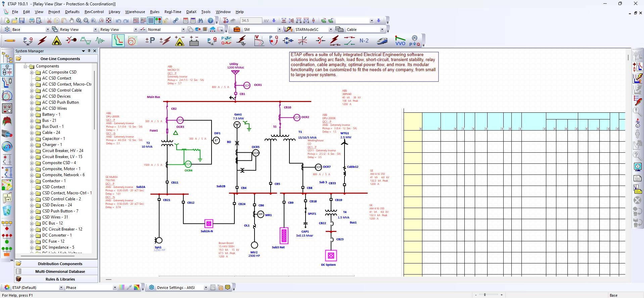644x298 pixels.
Task: Open the One-Line Components section
Action: click(x=56, y=58)
